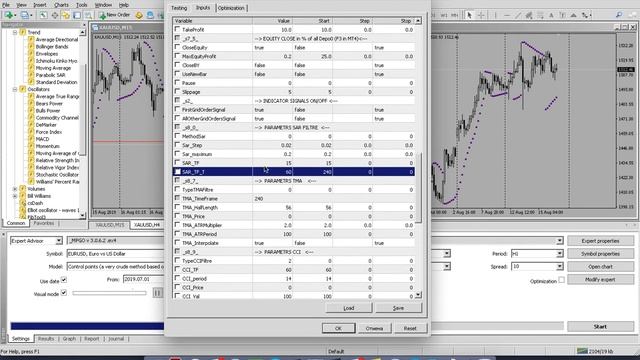Toggle the Strategy Tester toolbar icon
This screenshot has width=640, height=360.
(x=88, y=16)
